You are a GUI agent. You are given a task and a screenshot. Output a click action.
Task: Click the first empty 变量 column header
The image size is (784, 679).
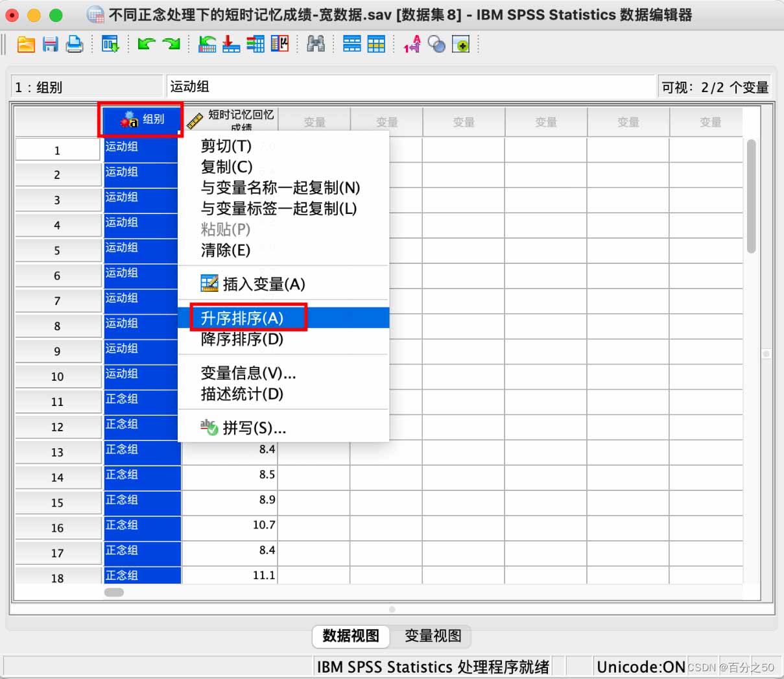(315, 121)
